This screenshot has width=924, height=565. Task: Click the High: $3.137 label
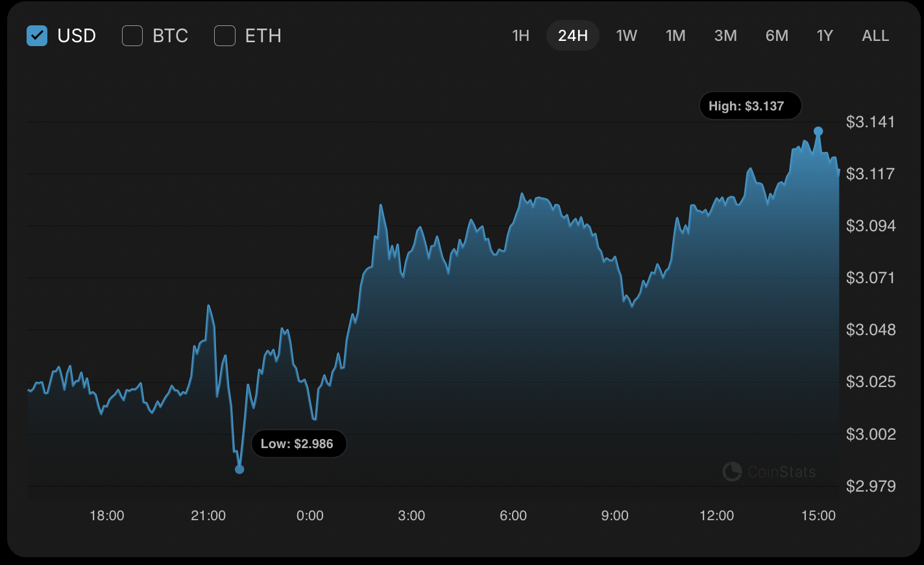coord(750,106)
